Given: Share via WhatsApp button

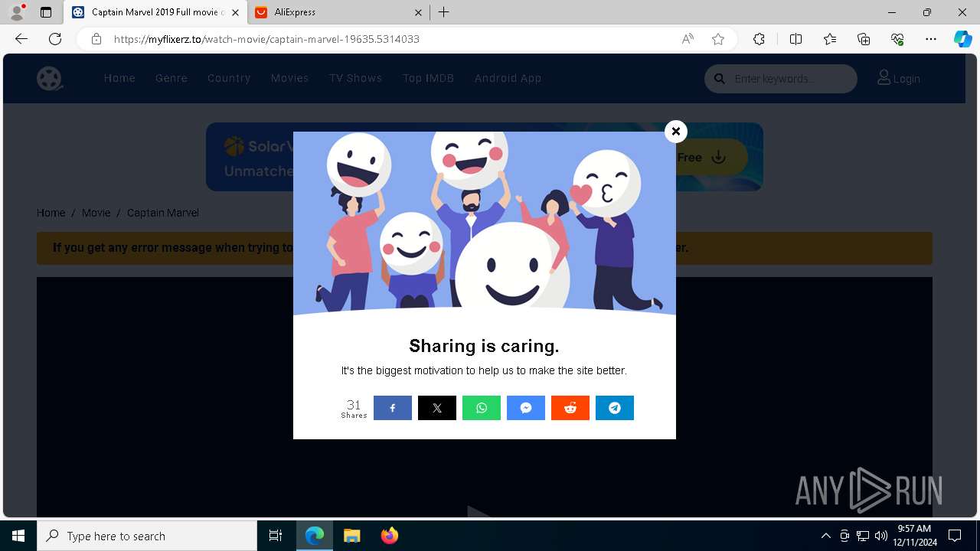Looking at the screenshot, I should 482,408.
